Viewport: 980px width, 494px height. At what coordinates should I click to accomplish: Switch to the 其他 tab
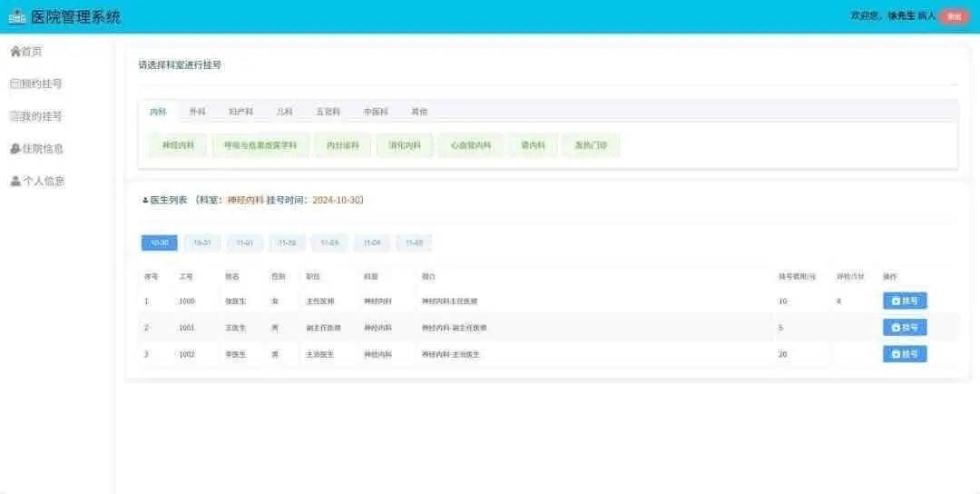418,112
